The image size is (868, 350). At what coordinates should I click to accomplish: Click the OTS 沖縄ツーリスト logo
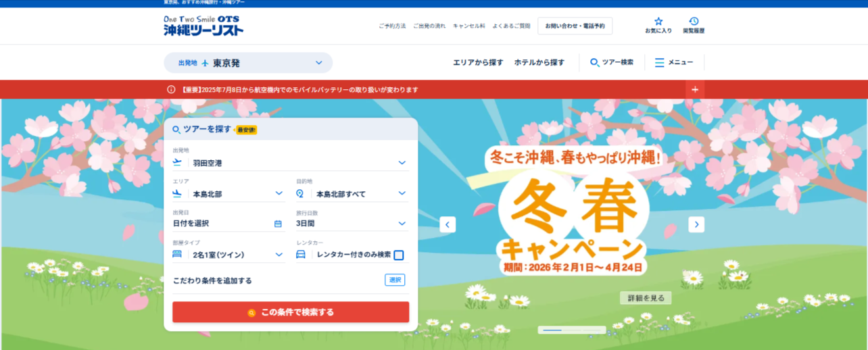[203, 26]
